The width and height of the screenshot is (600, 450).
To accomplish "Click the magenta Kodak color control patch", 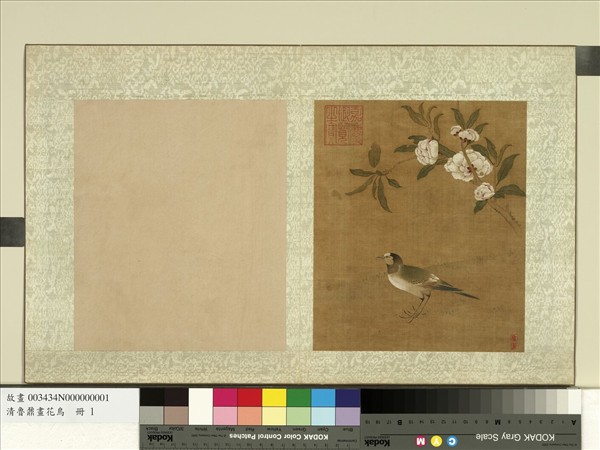I will (225, 397).
